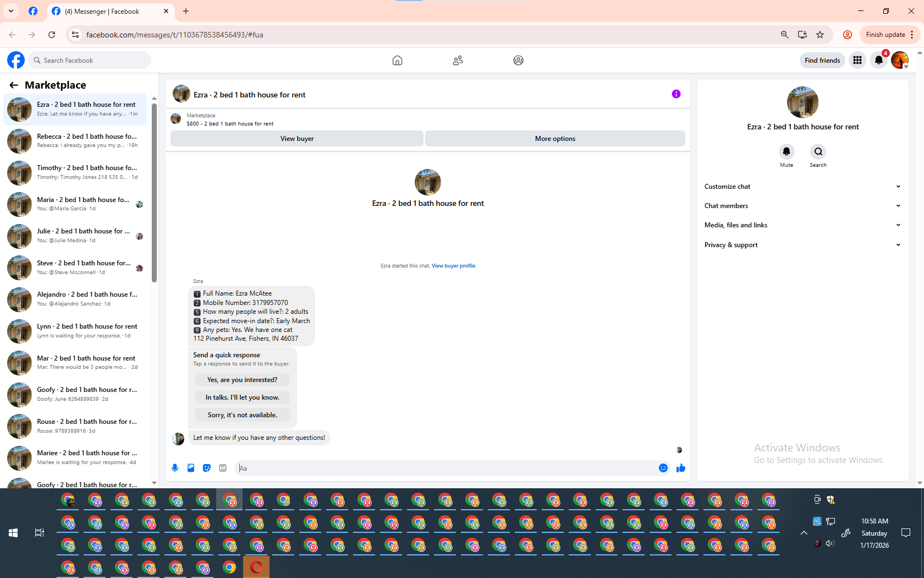The width and height of the screenshot is (924, 578).
Task: Expand Media, files and links section
Action: tap(802, 225)
